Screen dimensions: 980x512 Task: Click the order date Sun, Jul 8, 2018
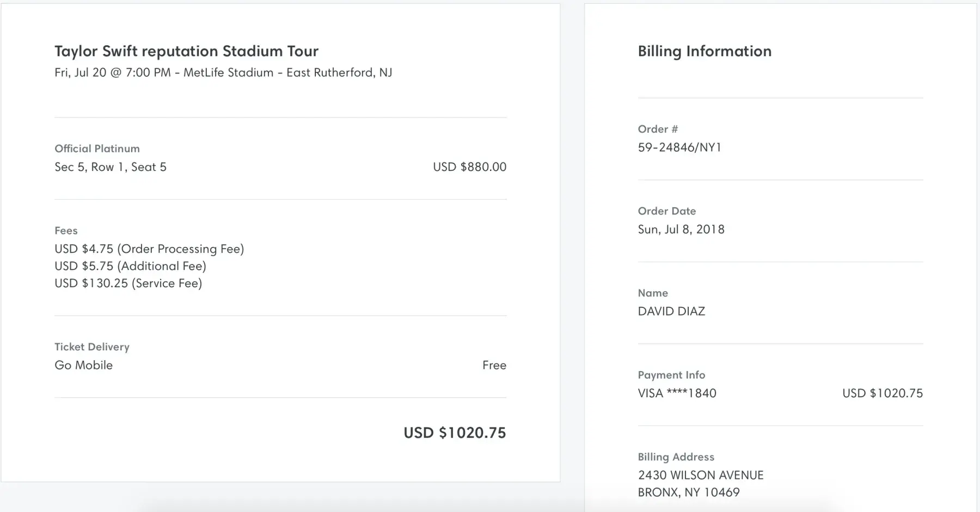(681, 230)
